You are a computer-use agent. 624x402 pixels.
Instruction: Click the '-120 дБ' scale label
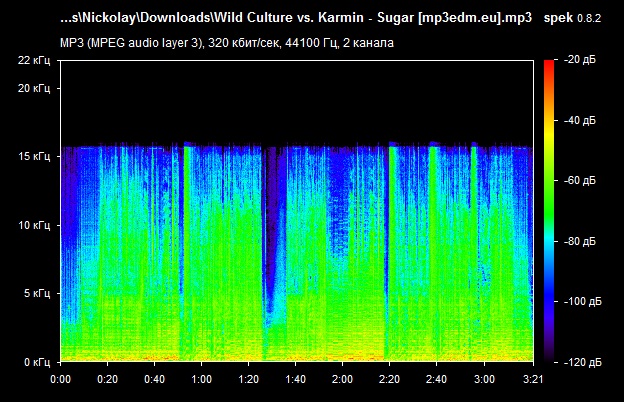[583, 362]
